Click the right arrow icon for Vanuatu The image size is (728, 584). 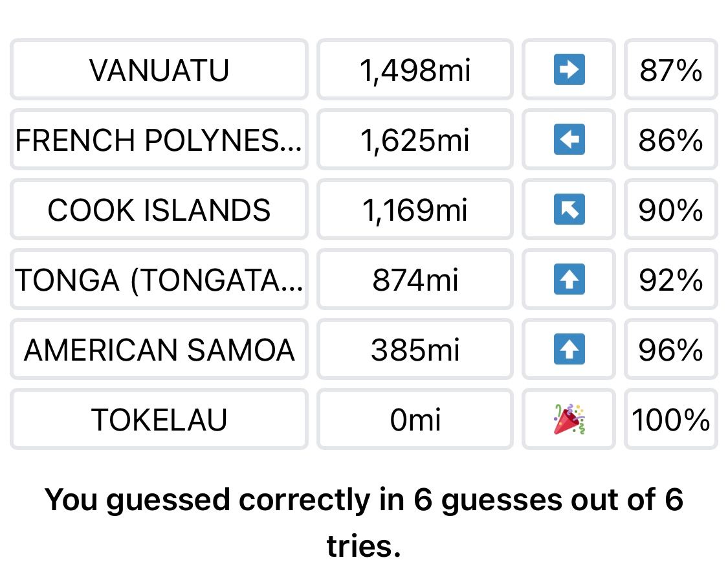click(x=569, y=70)
